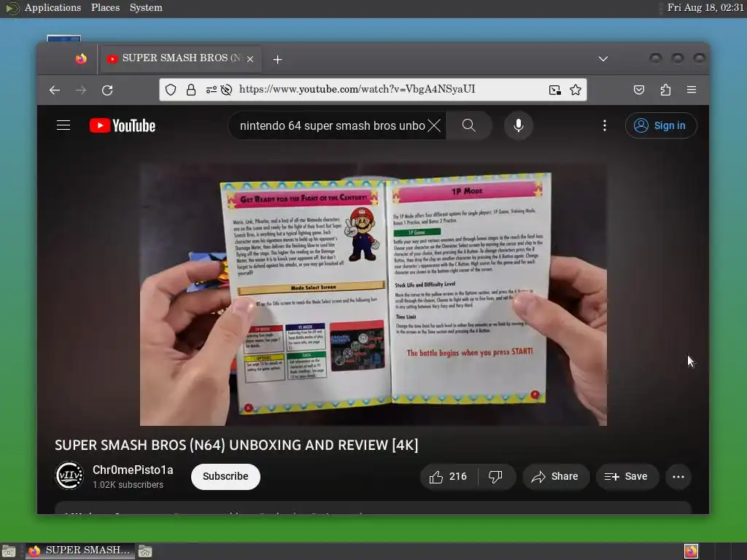Clear the YouTube search query

click(434, 125)
